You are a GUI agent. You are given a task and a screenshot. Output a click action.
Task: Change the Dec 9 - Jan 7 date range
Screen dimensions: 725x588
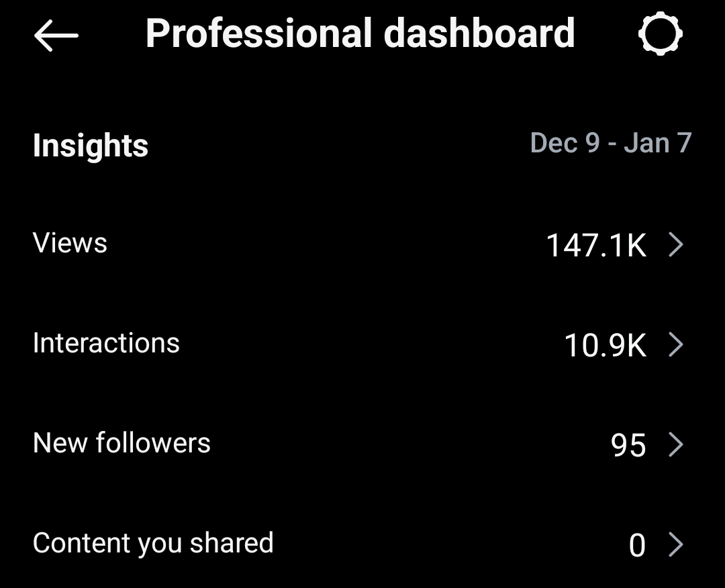pos(610,143)
